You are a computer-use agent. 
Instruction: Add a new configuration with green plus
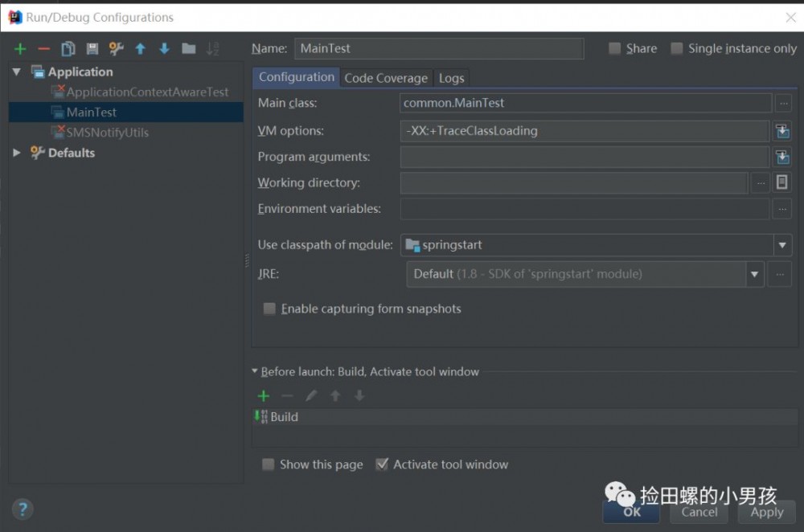(20, 49)
